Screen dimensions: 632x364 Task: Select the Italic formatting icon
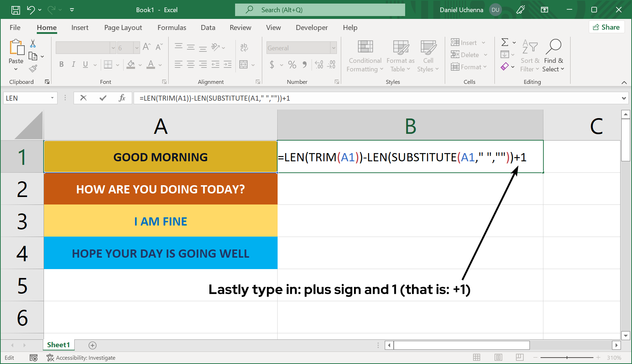[x=73, y=65]
